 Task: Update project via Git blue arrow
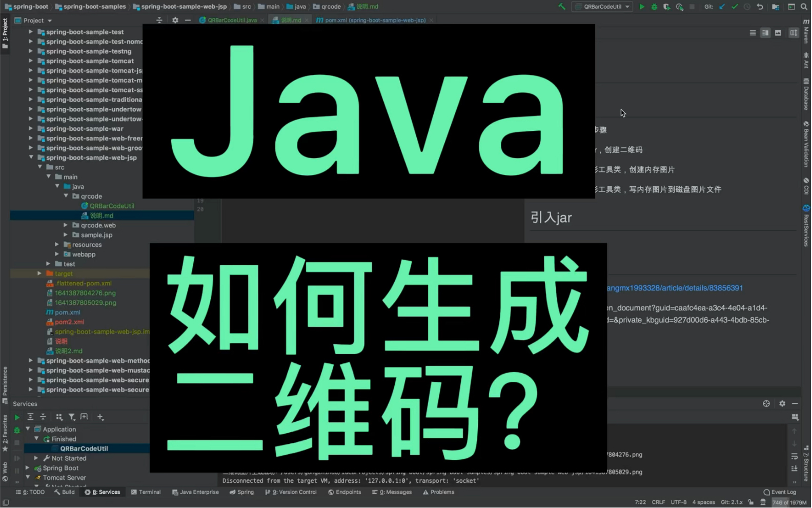pyautogui.click(x=722, y=7)
